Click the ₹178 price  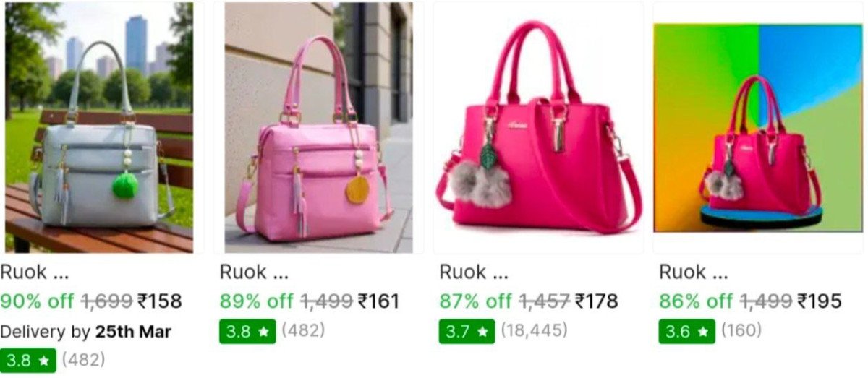tap(596, 301)
